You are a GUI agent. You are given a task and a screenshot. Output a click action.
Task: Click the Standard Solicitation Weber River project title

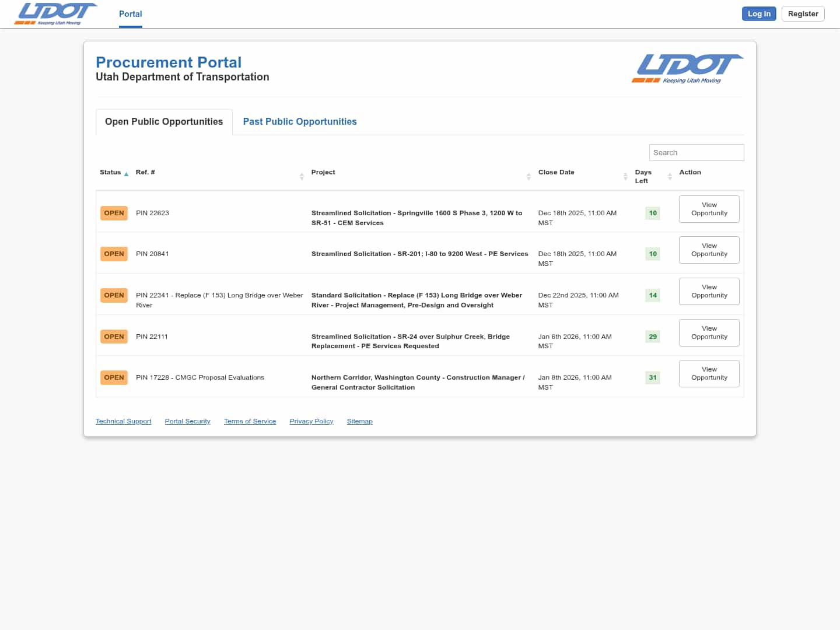[416, 300]
